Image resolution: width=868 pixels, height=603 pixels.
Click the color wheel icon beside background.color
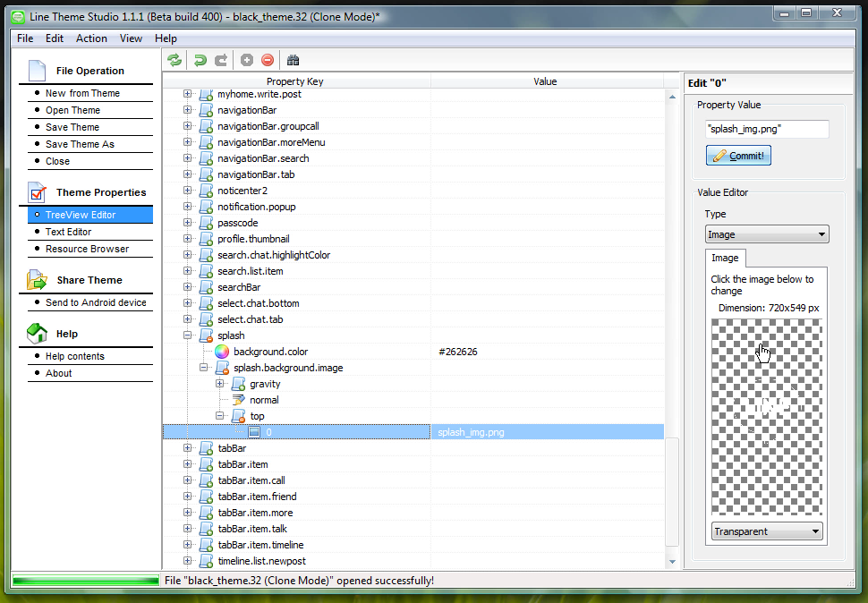tap(223, 352)
